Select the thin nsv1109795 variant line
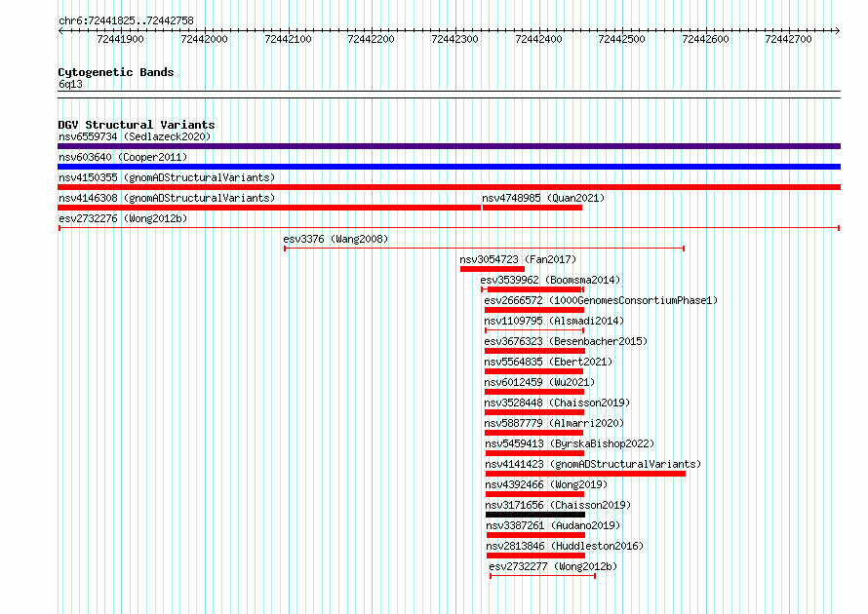The image size is (868, 614). point(534,330)
